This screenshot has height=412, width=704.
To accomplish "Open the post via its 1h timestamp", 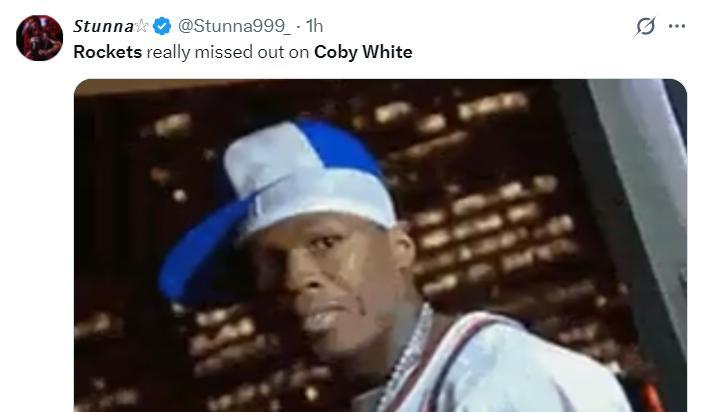I will click(x=315, y=26).
